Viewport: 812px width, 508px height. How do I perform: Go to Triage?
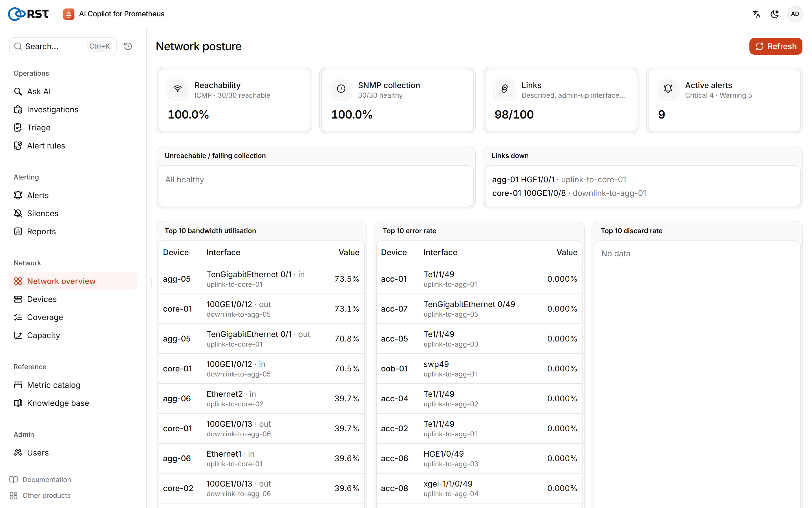pos(73,127)
